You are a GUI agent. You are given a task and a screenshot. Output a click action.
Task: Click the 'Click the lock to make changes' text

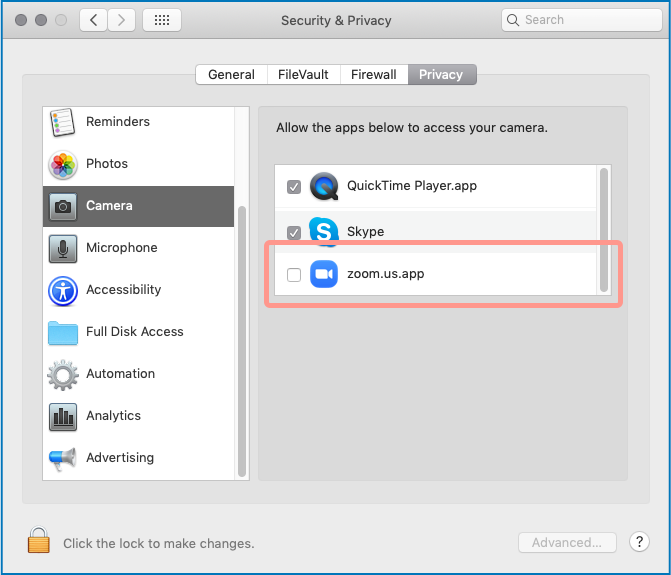159,543
